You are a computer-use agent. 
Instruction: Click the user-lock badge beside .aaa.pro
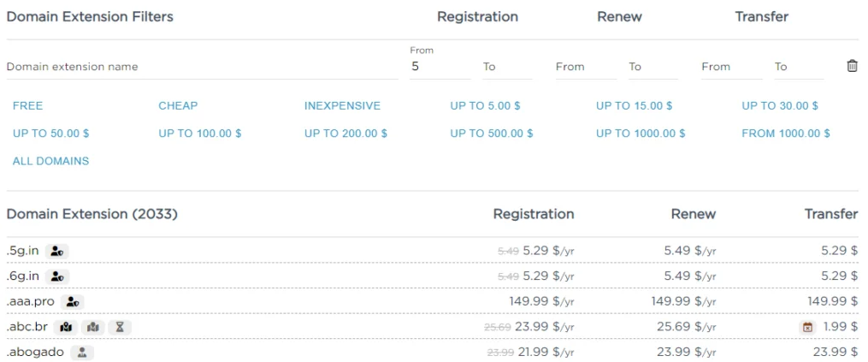[73, 302]
